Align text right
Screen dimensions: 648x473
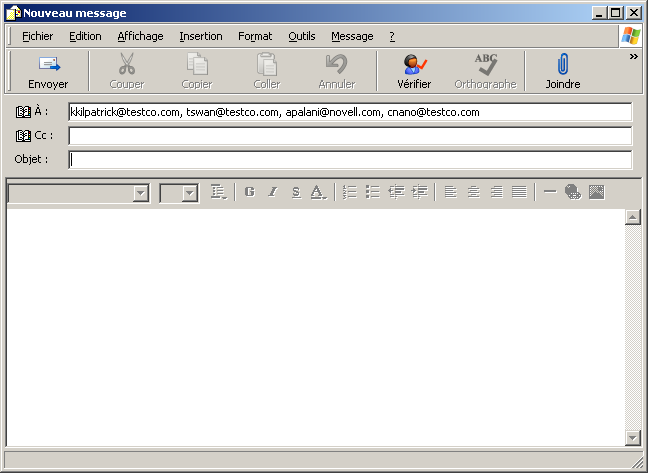pos(496,192)
